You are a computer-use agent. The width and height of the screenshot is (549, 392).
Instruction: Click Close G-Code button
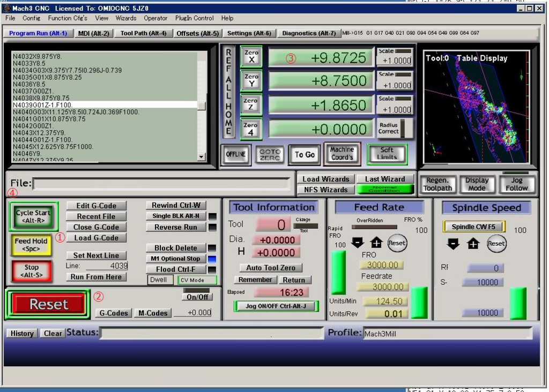tap(97, 227)
